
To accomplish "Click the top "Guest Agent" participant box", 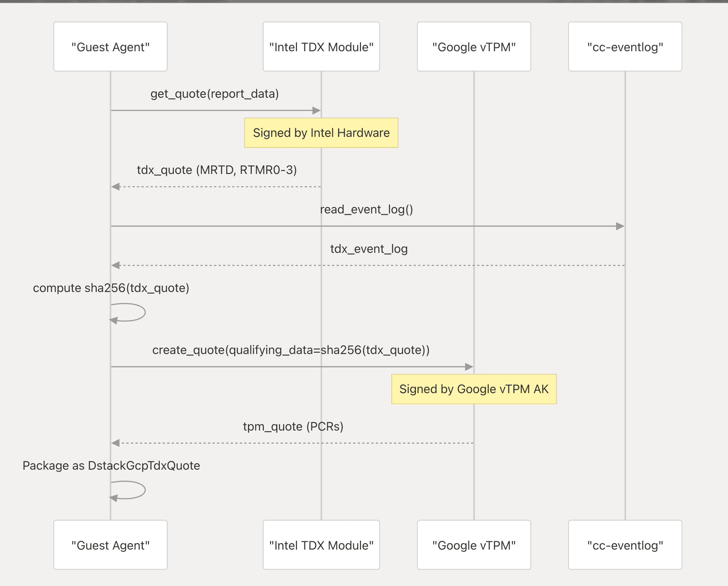I will 111,47.
